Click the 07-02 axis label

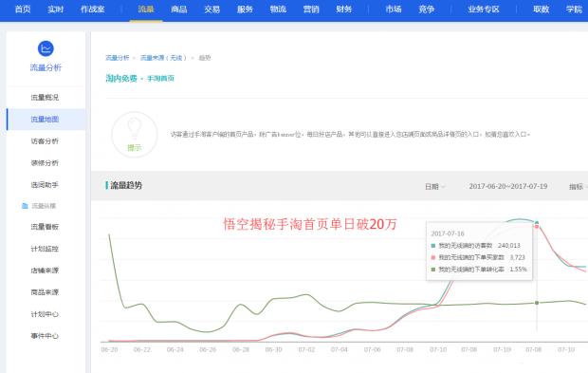(306, 349)
